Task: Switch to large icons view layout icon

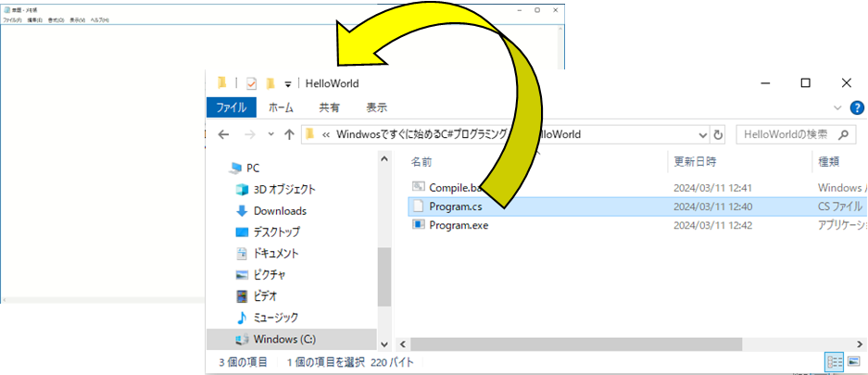Action: click(x=854, y=362)
